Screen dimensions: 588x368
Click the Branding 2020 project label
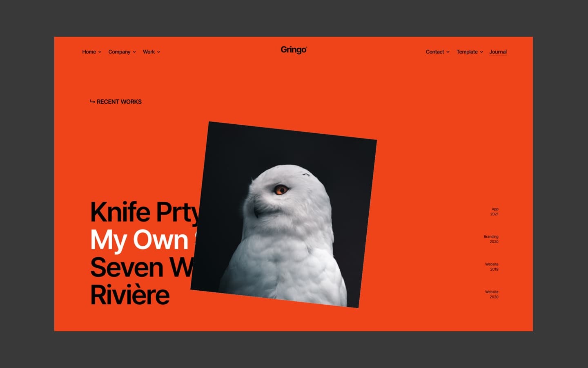(x=491, y=239)
